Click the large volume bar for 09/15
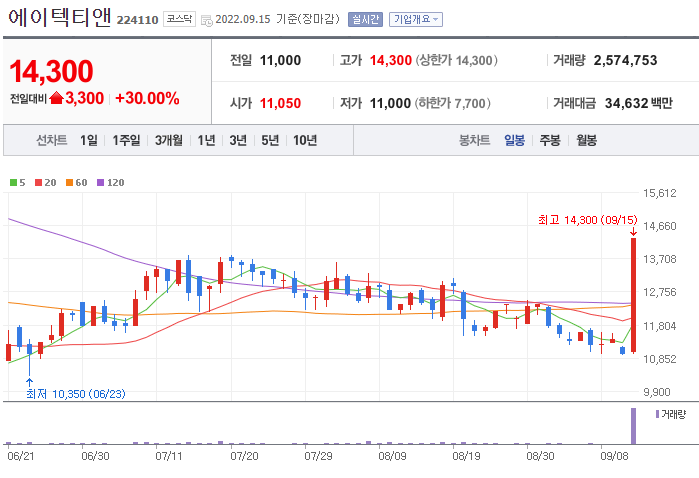Image resolution: width=699 pixels, height=478 pixels. pyautogui.click(x=633, y=426)
